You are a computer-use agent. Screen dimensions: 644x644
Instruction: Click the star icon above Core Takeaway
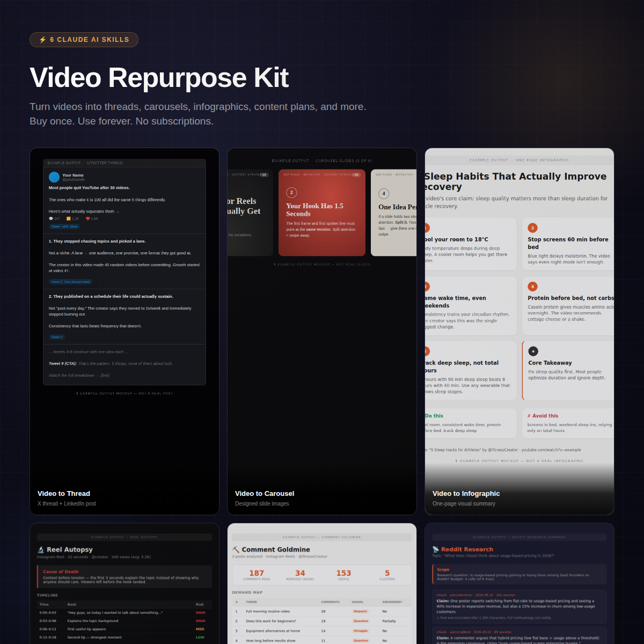533,352
